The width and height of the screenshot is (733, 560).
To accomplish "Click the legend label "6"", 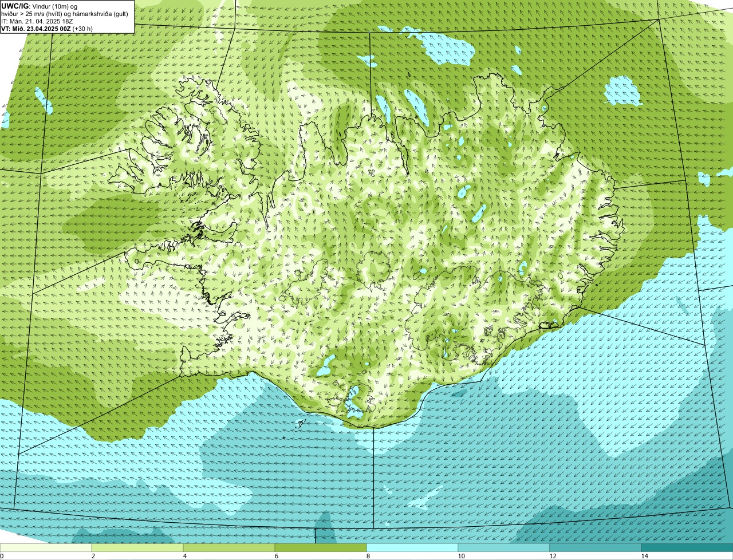I will (276, 556).
